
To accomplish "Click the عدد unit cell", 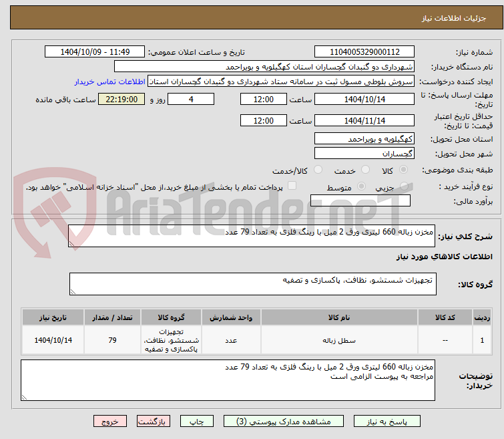I will tap(231, 340).
